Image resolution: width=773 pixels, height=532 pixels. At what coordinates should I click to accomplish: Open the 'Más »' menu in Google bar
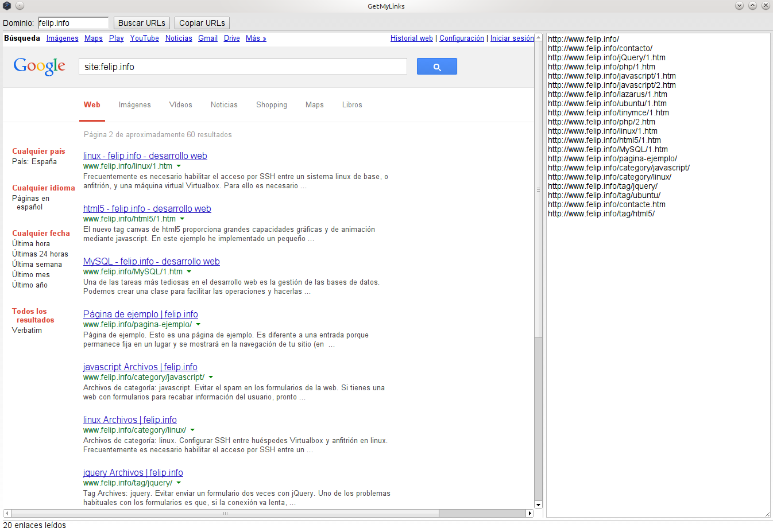(x=256, y=38)
